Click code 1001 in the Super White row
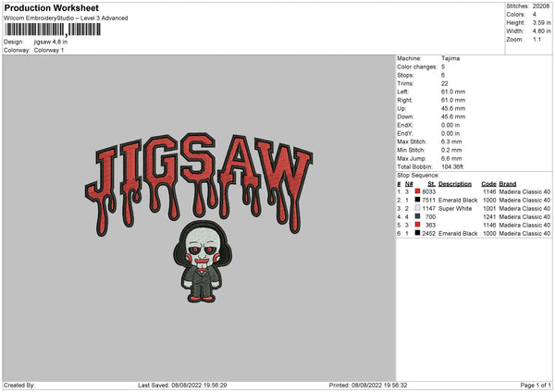Image resolution: width=555 pixels, height=392 pixels. click(x=489, y=208)
